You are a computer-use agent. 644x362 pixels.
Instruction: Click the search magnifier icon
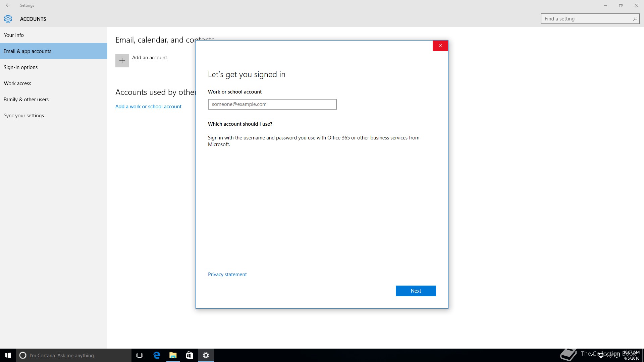pos(635,19)
